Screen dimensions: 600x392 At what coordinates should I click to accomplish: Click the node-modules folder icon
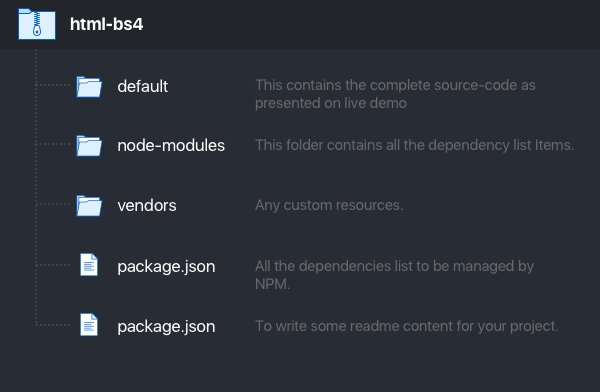point(89,145)
